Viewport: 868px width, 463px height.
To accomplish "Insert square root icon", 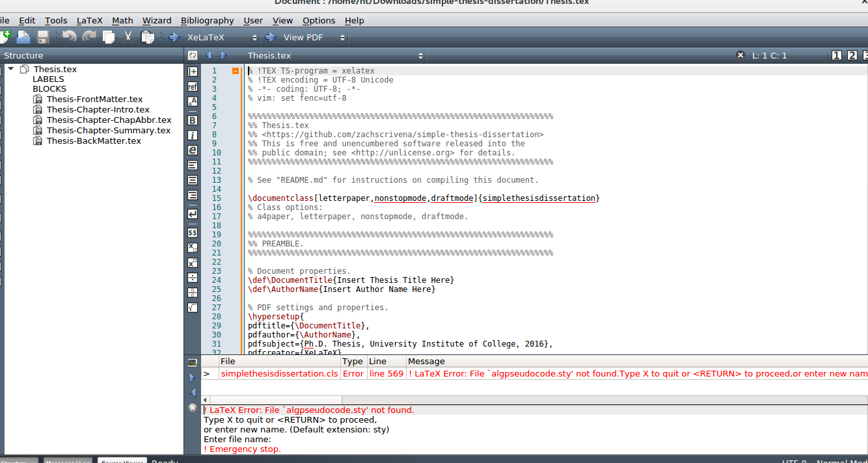I will point(193,308).
